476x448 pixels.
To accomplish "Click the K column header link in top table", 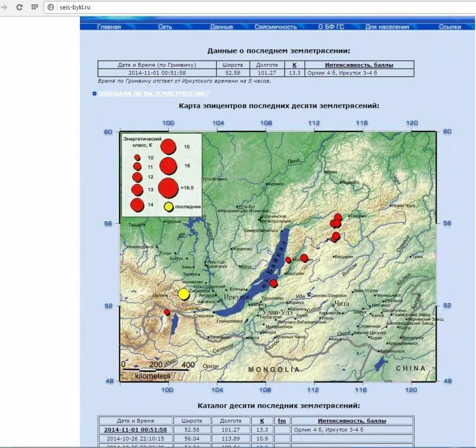I will point(295,65).
